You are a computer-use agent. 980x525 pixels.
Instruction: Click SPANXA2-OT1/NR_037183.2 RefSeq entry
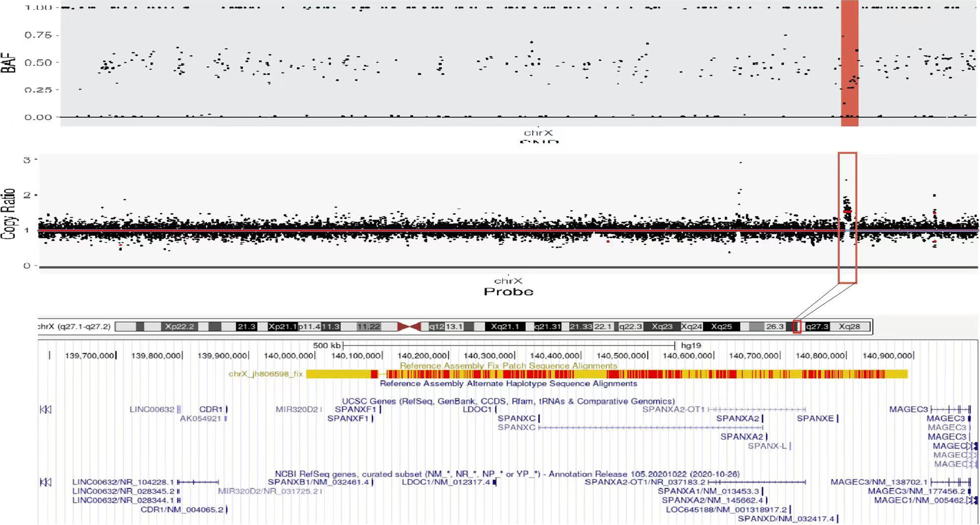click(x=645, y=482)
